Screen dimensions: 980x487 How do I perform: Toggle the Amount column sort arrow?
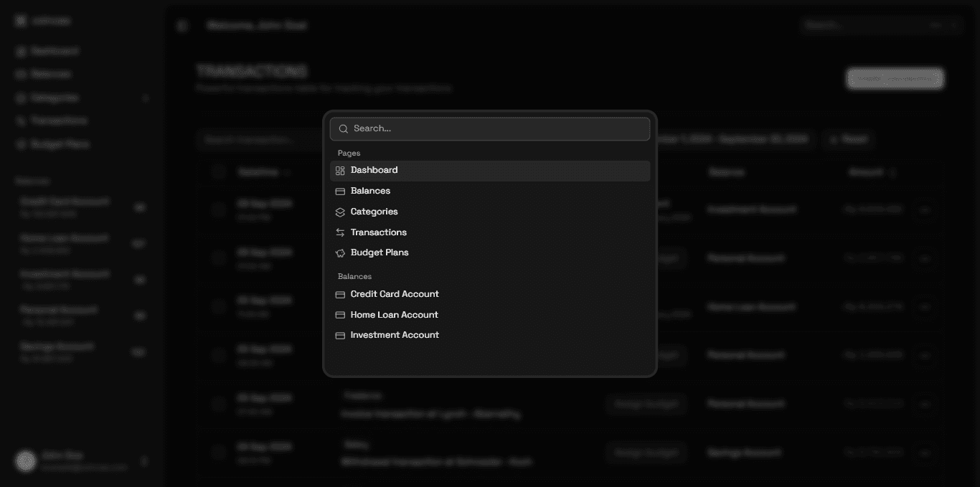(891, 172)
